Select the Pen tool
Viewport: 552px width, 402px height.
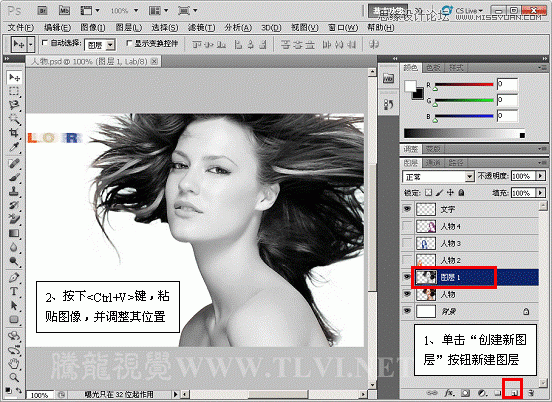14,278
